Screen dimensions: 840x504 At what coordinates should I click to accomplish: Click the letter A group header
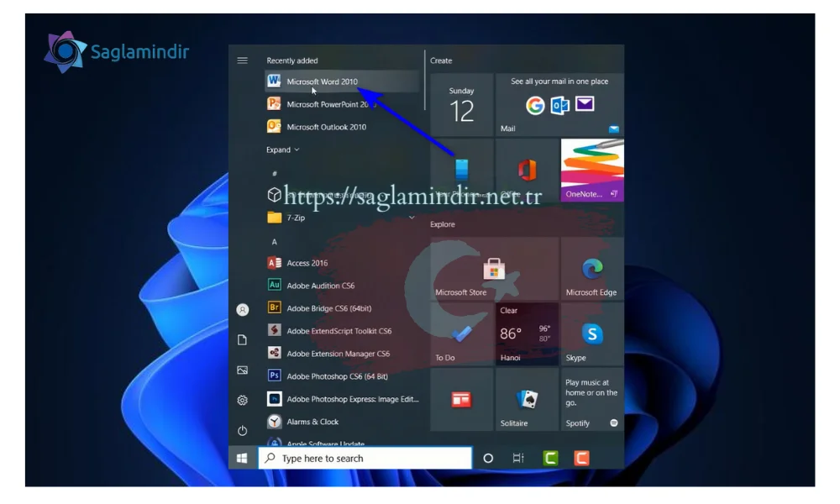tap(275, 242)
